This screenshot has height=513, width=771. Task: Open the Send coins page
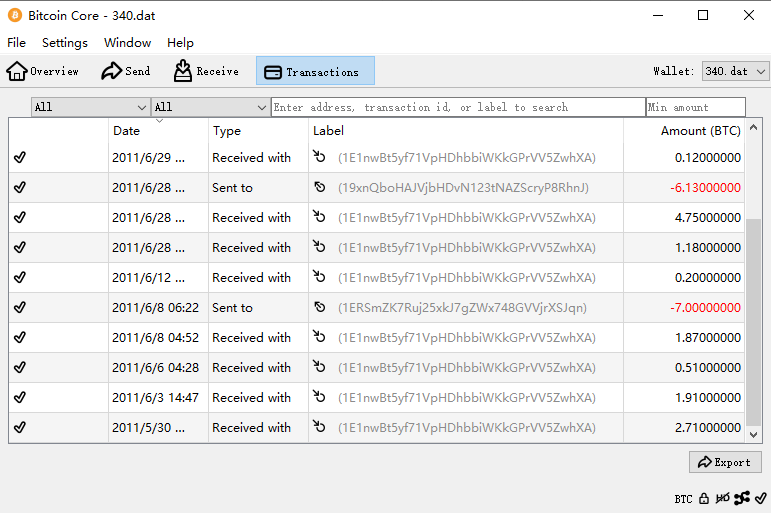click(125, 71)
